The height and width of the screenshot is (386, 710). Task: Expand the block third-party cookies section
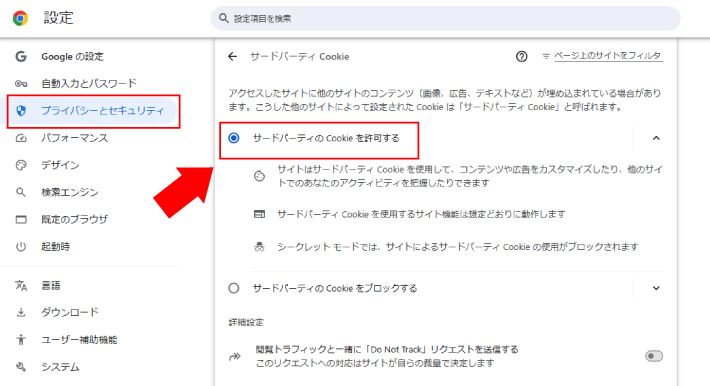[x=656, y=288]
